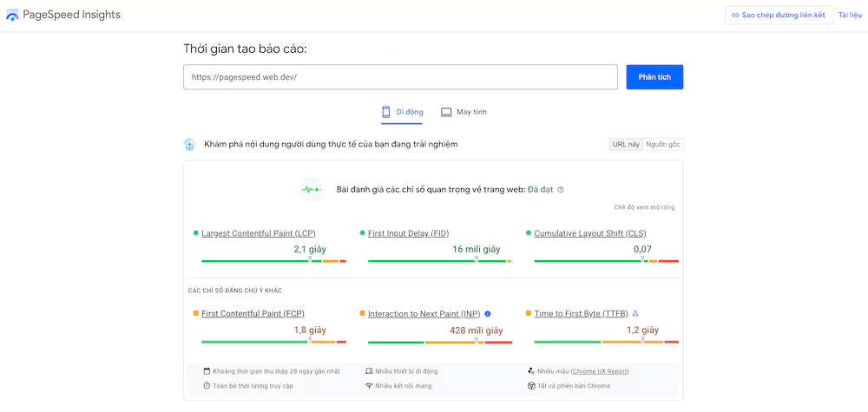Click the Đã đạt status text

[540, 190]
